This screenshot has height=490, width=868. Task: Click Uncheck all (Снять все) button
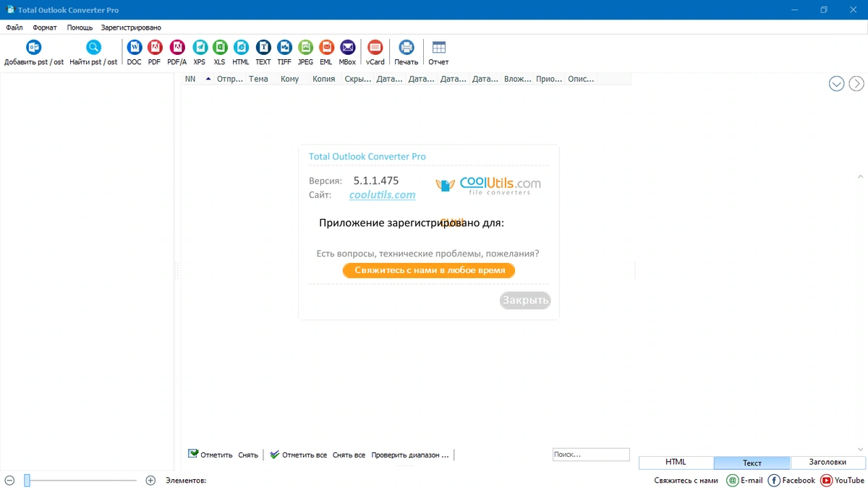click(349, 455)
